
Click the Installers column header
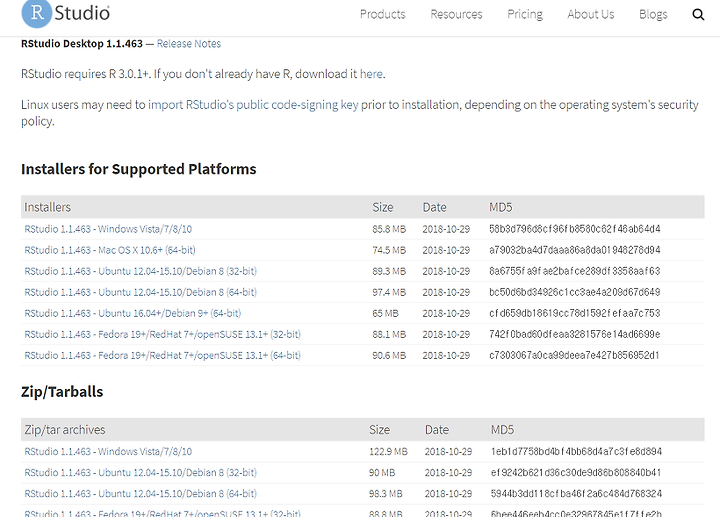47,207
